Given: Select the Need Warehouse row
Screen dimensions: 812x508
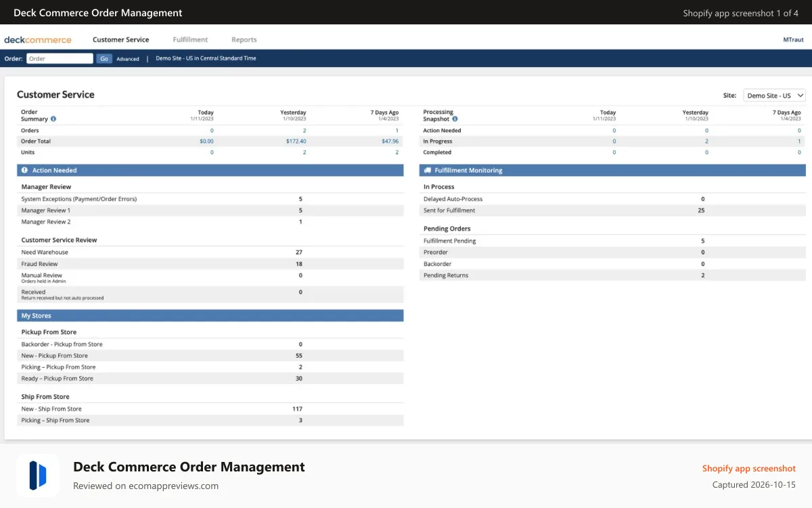Looking at the screenshot, I should [210, 252].
